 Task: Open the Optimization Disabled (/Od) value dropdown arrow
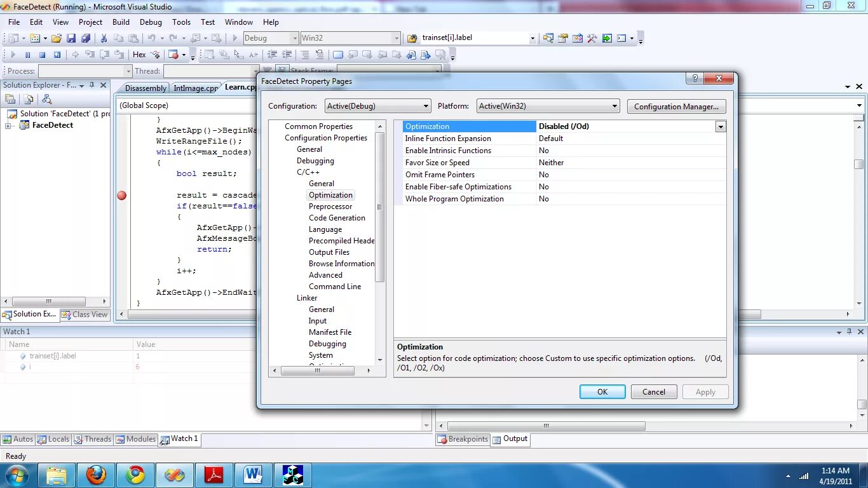click(x=721, y=126)
